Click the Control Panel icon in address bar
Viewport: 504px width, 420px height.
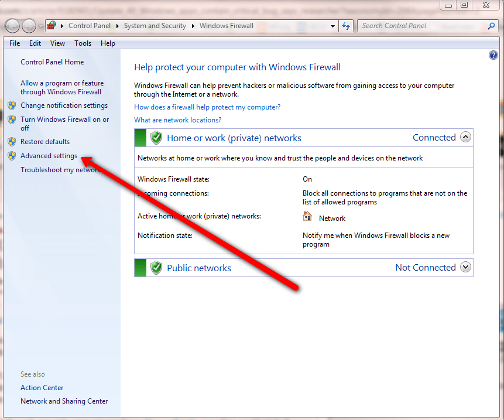[52, 25]
